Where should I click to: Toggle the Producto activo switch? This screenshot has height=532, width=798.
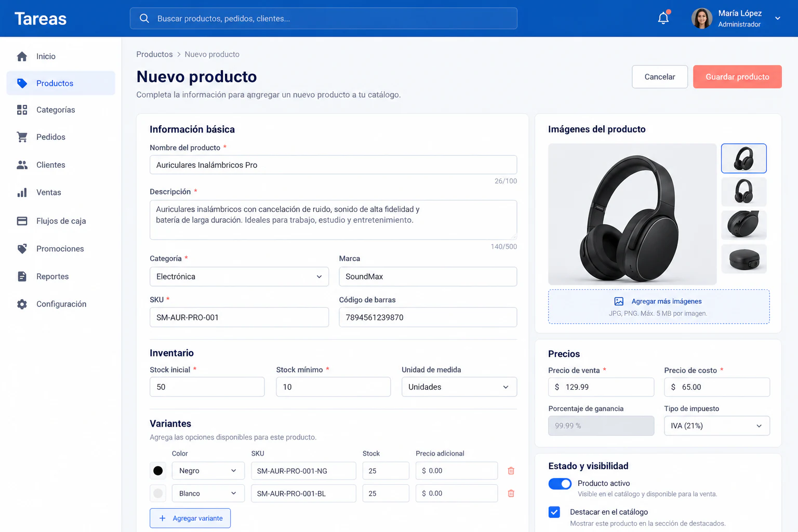pos(560,484)
